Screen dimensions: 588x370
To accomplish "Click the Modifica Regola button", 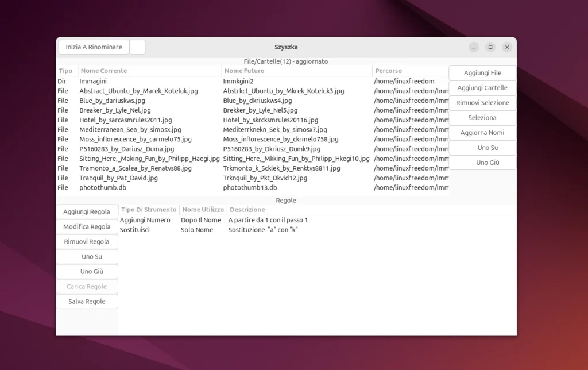I will pyautogui.click(x=87, y=227).
